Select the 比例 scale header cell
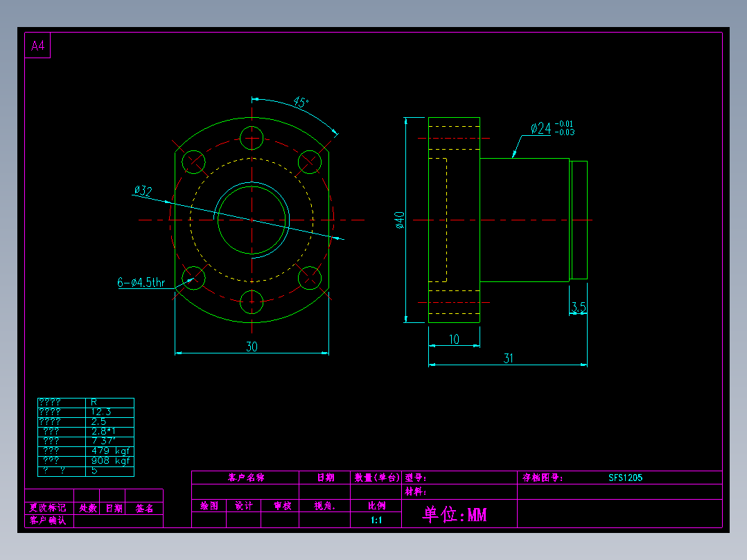The image size is (747, 560). pos(376,506)
